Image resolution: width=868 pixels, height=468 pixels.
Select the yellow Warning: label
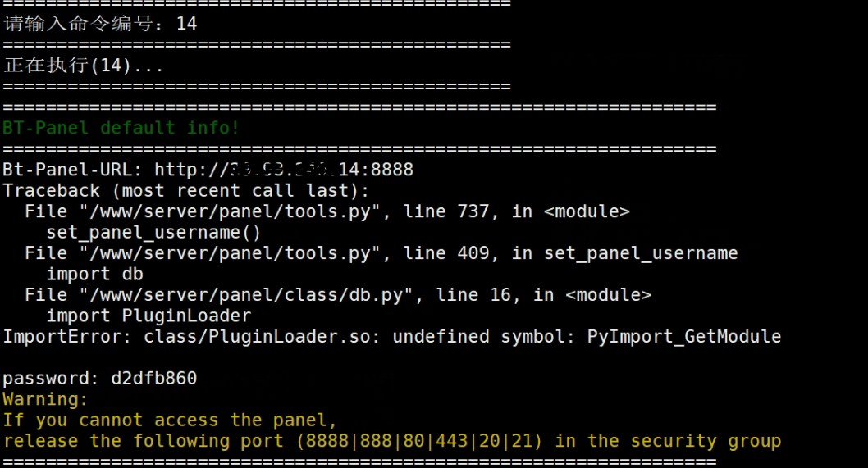pyautogui.click(x=45, y=399)
